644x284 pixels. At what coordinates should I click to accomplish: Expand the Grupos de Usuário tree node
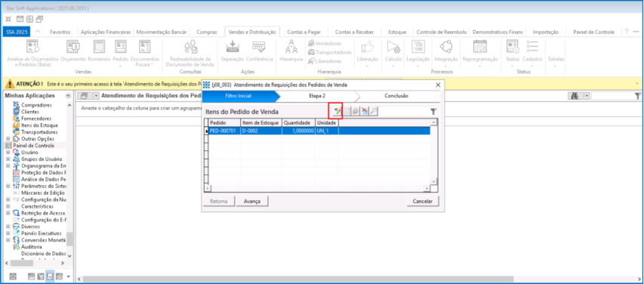click(8, 159)
